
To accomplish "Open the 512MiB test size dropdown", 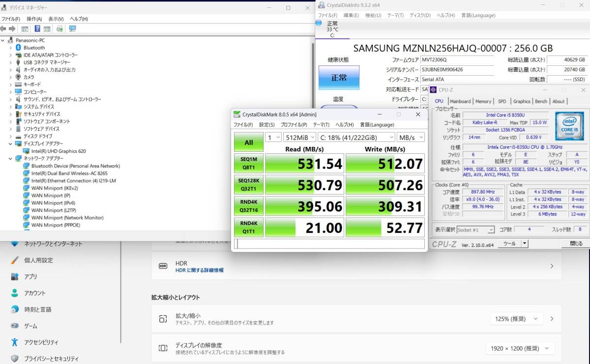I will point(300,137).
